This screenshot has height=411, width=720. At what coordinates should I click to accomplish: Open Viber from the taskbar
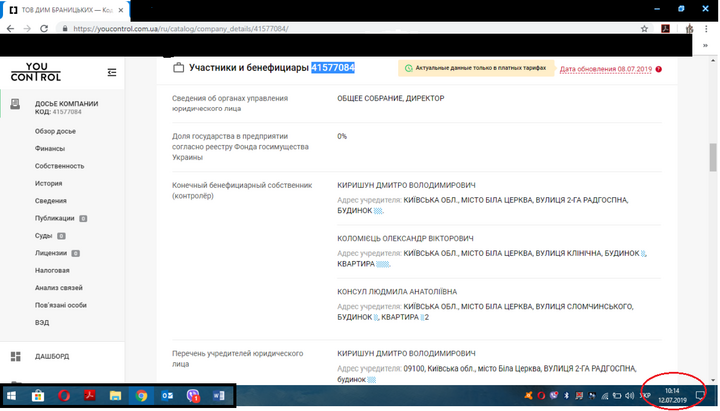(194, 396)
